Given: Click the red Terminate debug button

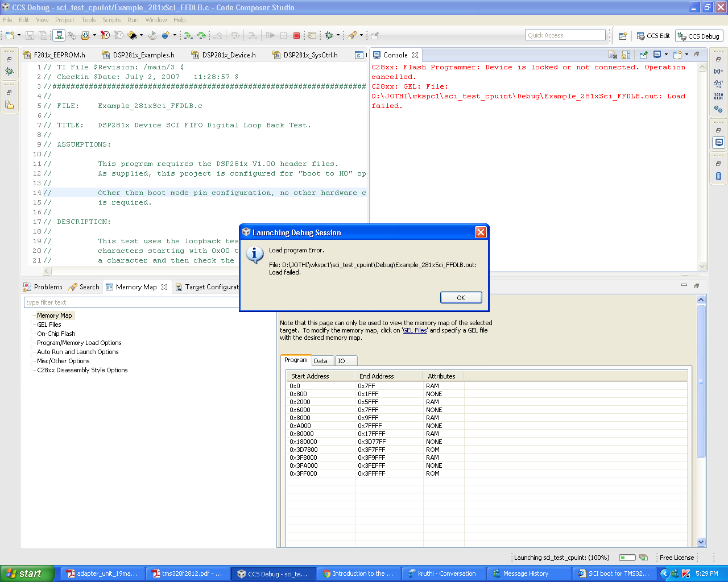Looking at the screenshot, I should (296, 35).
